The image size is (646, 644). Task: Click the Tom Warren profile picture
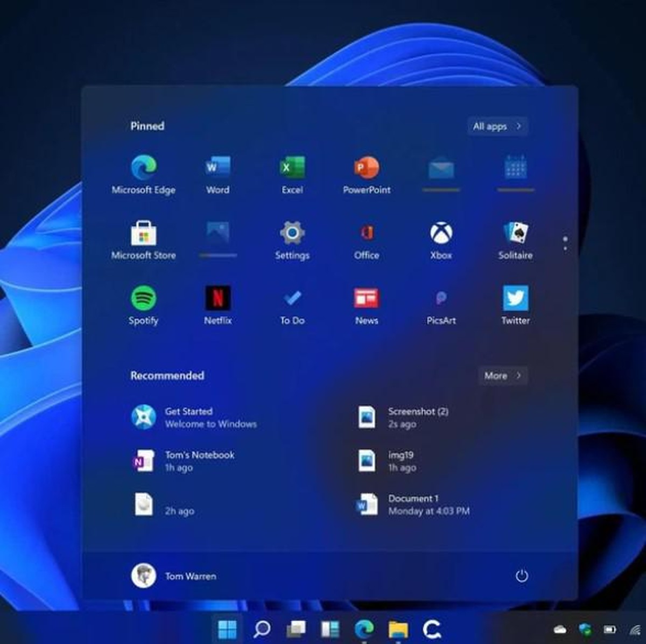point(144,576)
